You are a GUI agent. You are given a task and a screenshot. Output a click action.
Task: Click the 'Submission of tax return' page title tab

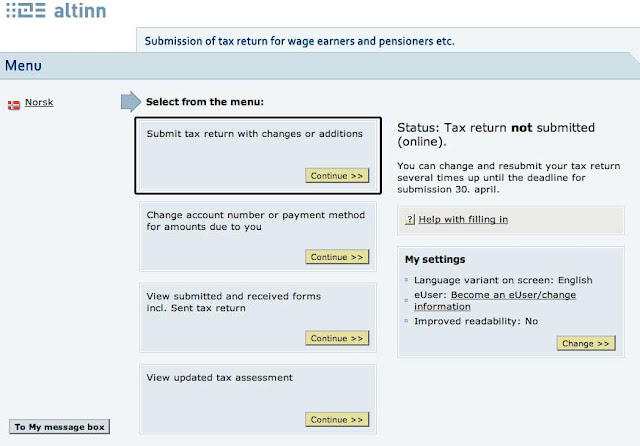coord(300,41)
